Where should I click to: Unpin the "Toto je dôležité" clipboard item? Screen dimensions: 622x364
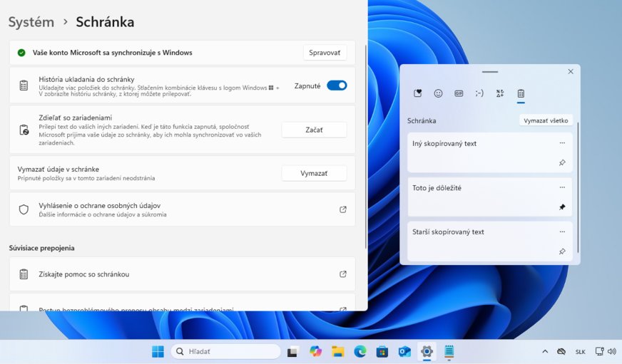(562, 207)
